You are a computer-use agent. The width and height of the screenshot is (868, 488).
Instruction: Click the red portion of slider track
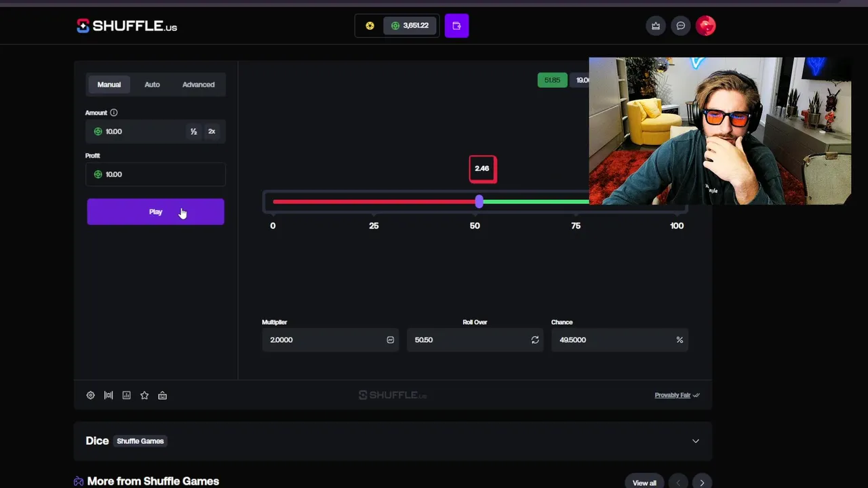pos(374,201)
